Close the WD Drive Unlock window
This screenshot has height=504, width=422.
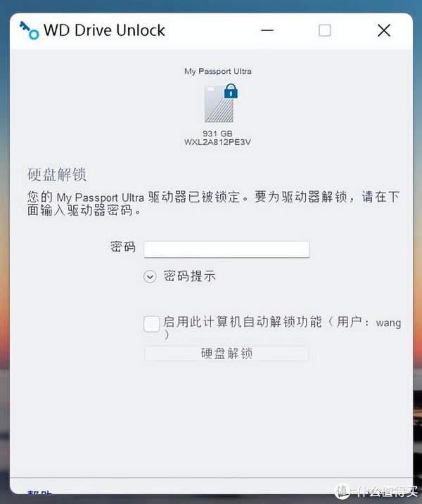384,30
